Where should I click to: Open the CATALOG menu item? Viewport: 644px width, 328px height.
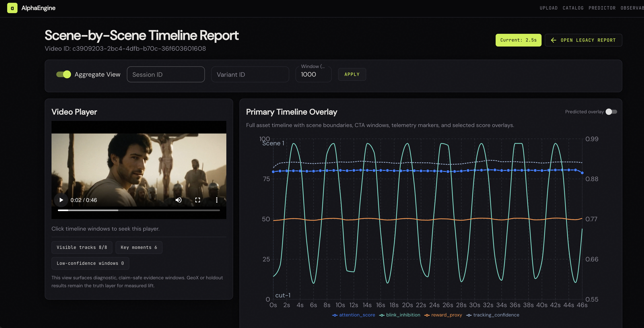(573, 8)
